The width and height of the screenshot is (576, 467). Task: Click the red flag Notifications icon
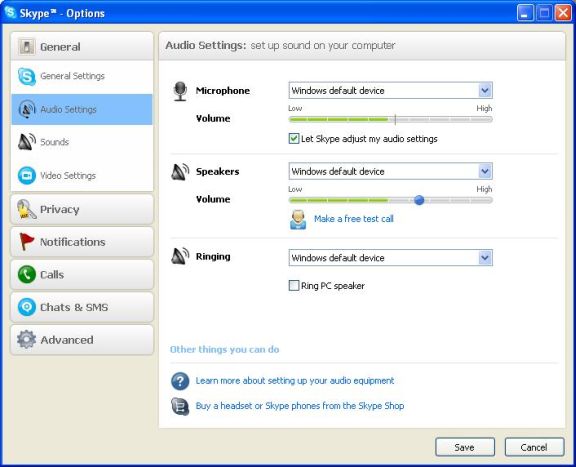click(x=26, y=241)
